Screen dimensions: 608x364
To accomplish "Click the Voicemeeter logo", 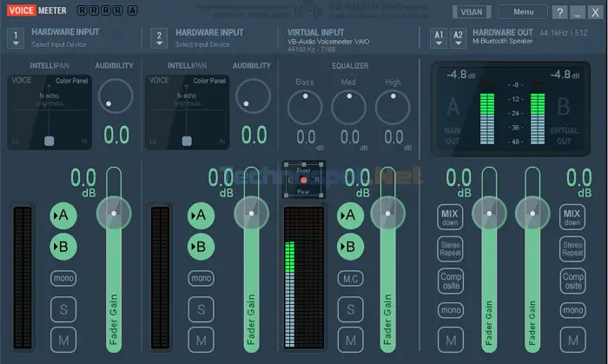I will coord(36,10).
